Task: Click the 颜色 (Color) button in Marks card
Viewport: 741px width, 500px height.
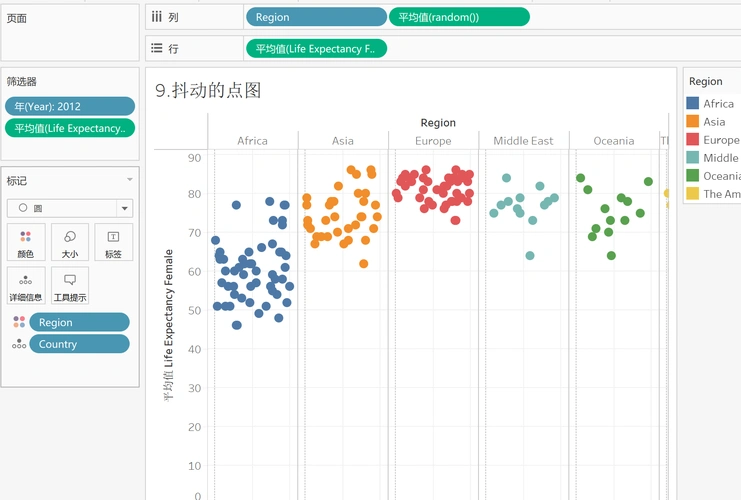Action: click(25, 242)
